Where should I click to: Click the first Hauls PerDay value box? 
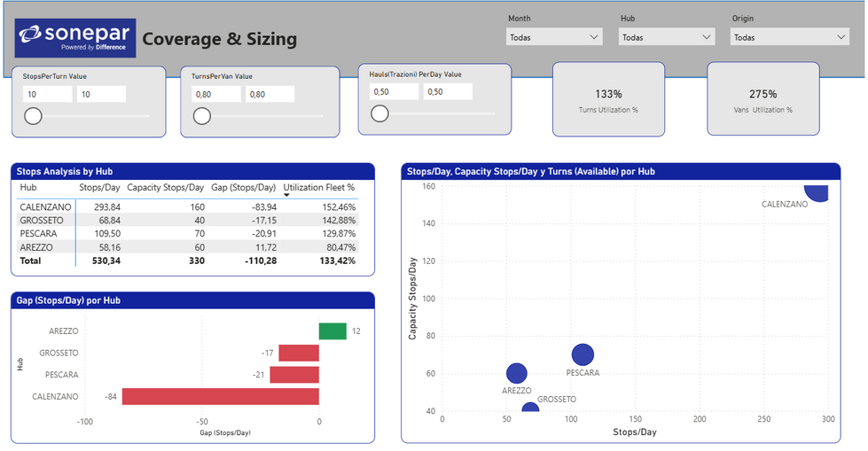(x=395, y=92)
